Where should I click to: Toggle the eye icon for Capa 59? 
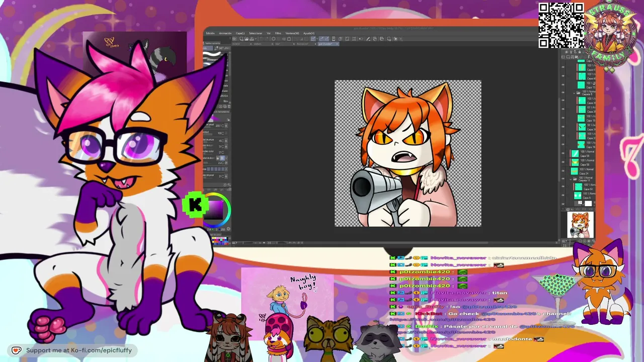[563, 154]
